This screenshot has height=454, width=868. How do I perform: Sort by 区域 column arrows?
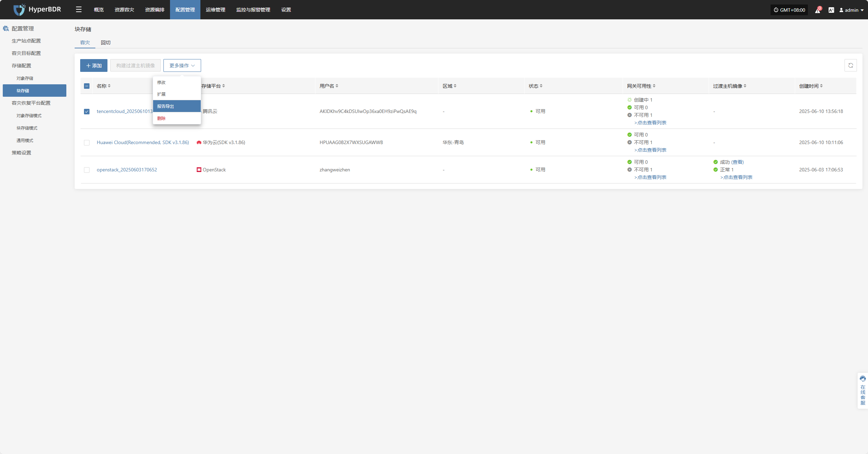coord(455,86)
